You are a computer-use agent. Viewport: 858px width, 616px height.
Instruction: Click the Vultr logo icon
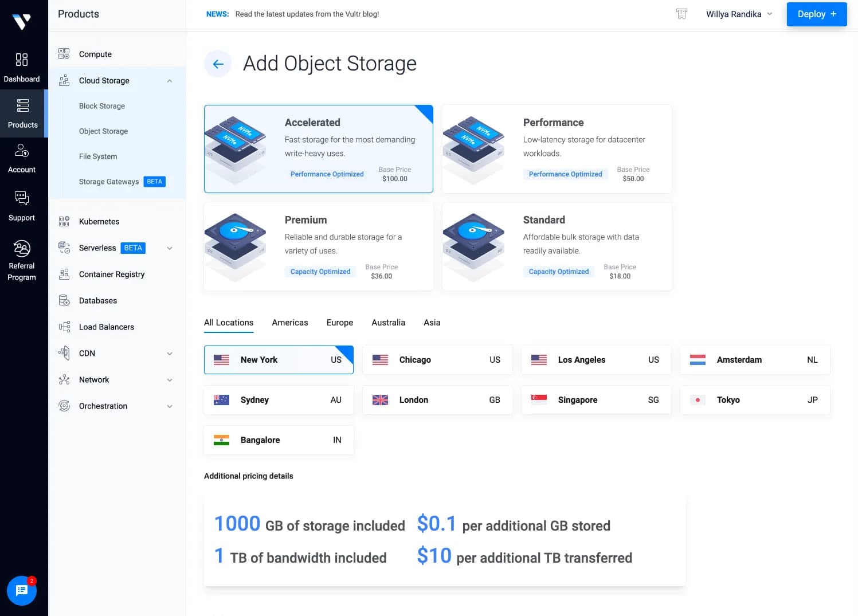click(21, 21)
